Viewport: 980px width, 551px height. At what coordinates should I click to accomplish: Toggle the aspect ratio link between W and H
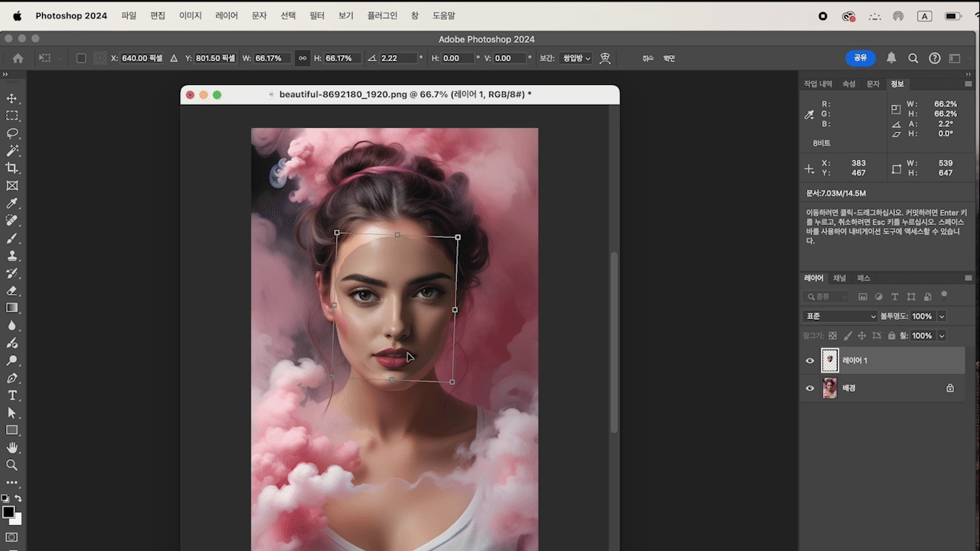(x=302, y=58)
